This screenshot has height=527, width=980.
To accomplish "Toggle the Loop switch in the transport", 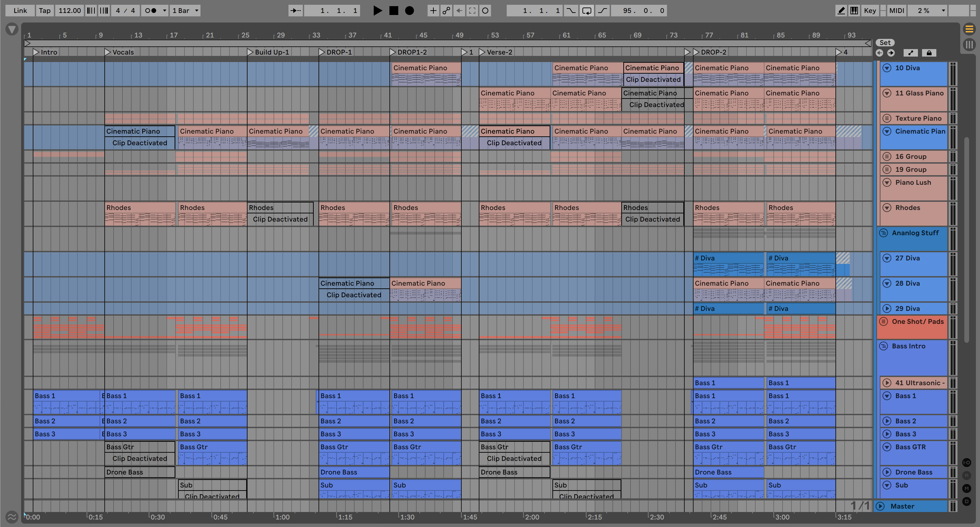I will coord(586,11).
